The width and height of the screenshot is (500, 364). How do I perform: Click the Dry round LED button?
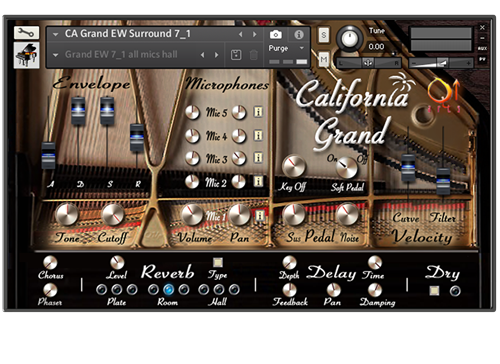(455, 291)
